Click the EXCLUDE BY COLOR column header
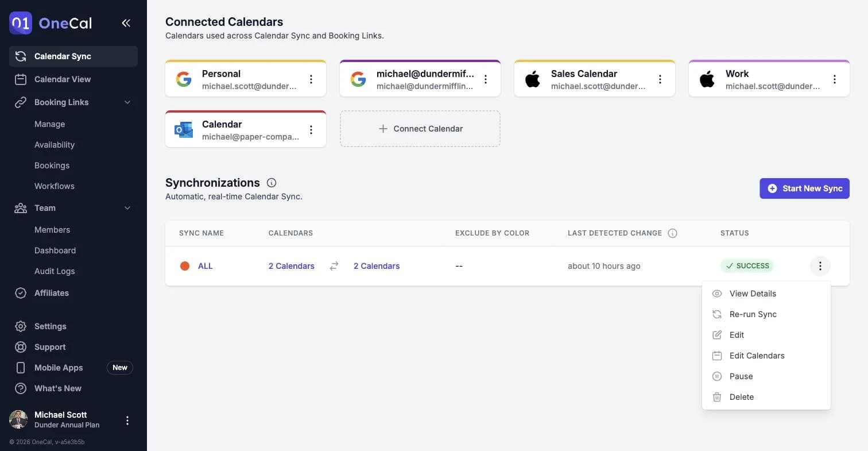 (492, 233)
